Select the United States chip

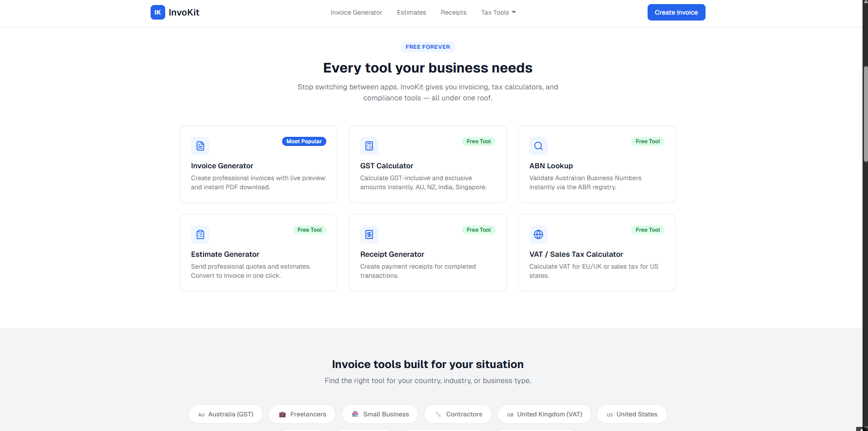point(632,414)
